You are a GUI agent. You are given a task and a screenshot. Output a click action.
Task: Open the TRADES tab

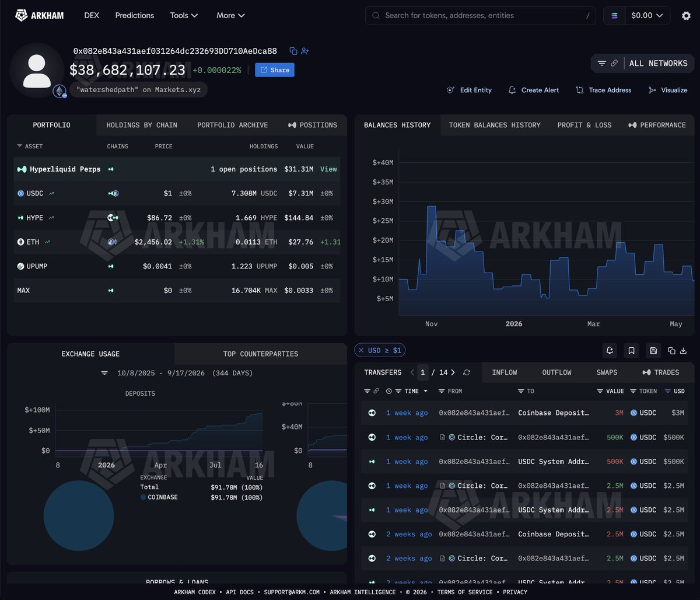(661, 372)
